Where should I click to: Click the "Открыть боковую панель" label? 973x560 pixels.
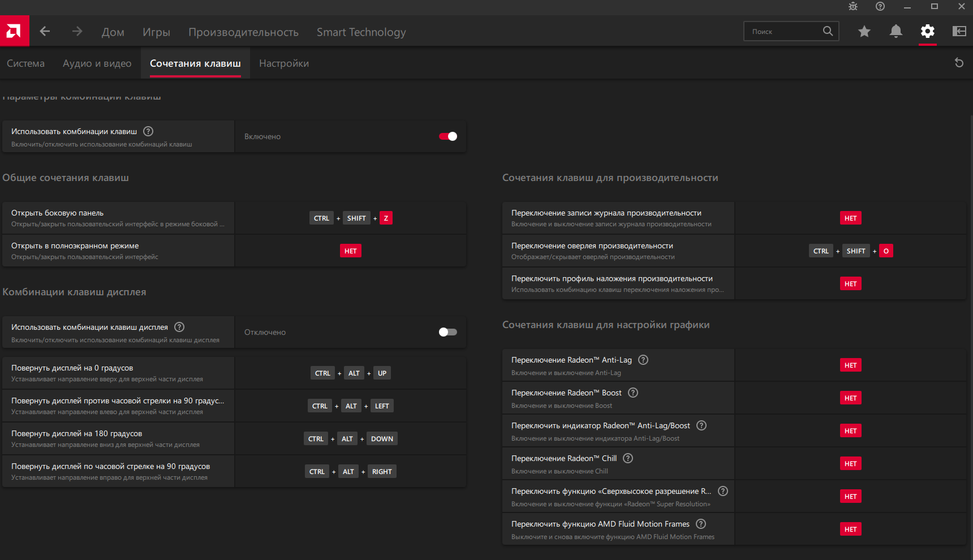tap(57, 213)
